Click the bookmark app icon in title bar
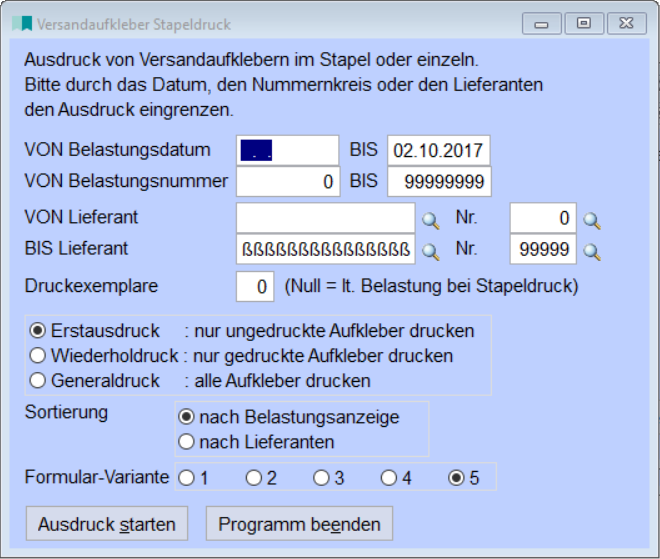This screenshot has width=660, height=559. pyautogui.click(x=22, y=24)
